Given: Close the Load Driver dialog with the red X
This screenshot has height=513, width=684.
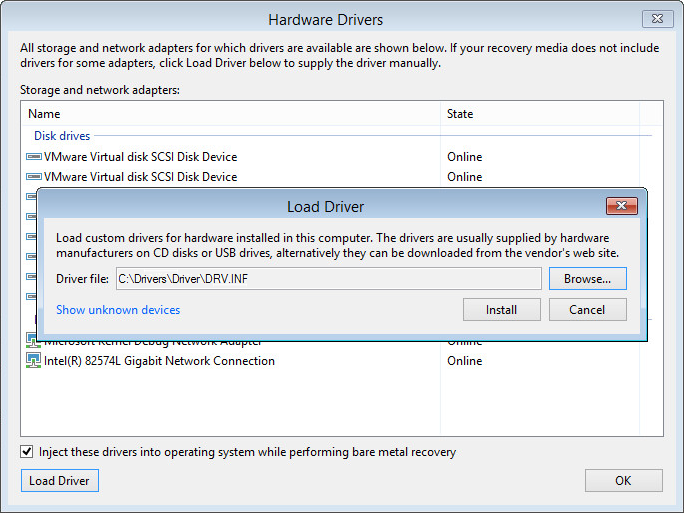Looking at the screenshot, I should point(622,206).
